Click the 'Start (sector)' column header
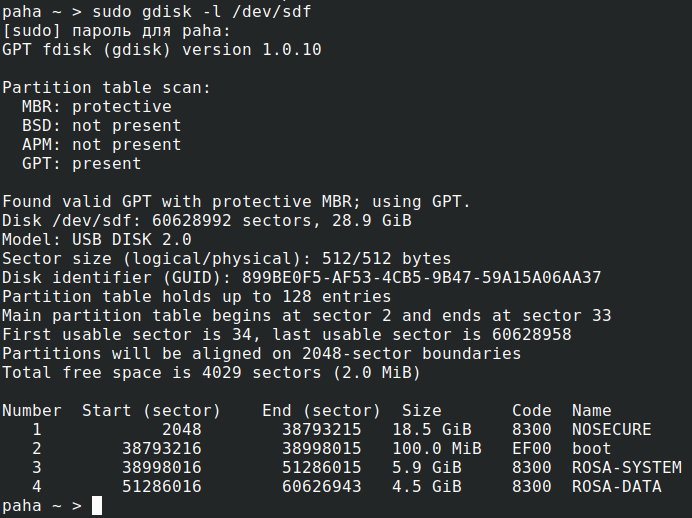The width and height of the screenshot is (692, 518). coord(151,410)
